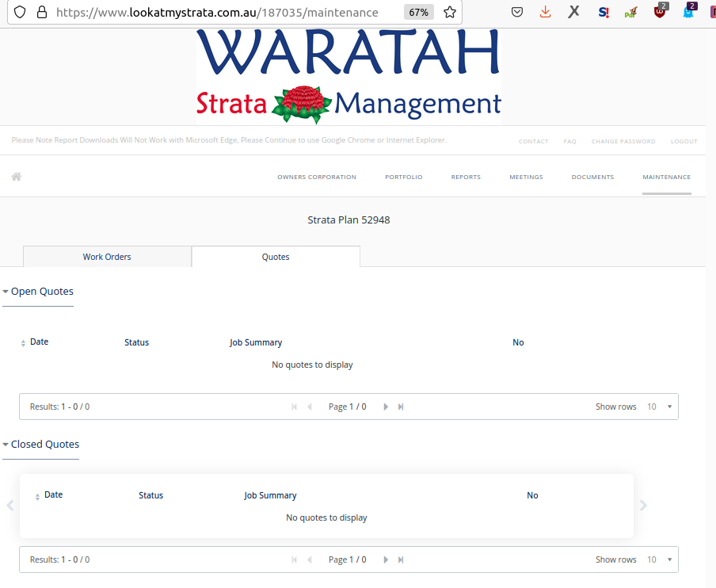Collapse the Closed Quotes section
The height and width of the screenshot is (588, 716).
pyautogui.click(x=40, y=444)
